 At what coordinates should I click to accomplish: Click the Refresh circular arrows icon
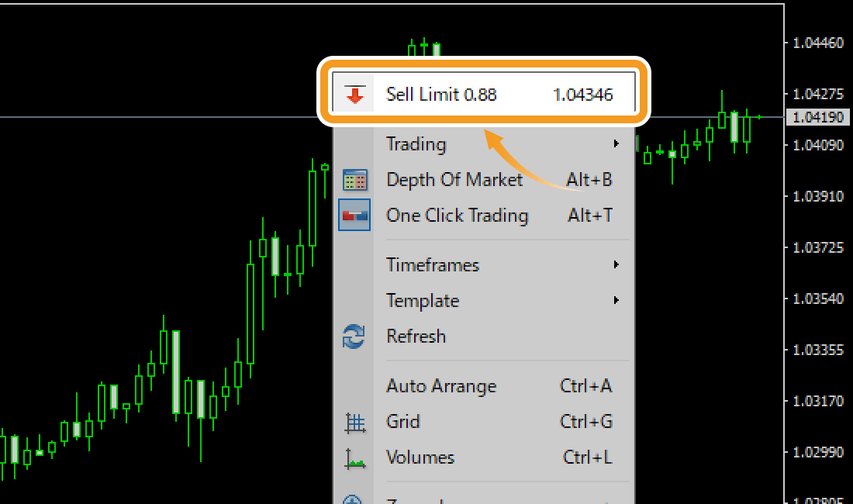pos(354,336)
